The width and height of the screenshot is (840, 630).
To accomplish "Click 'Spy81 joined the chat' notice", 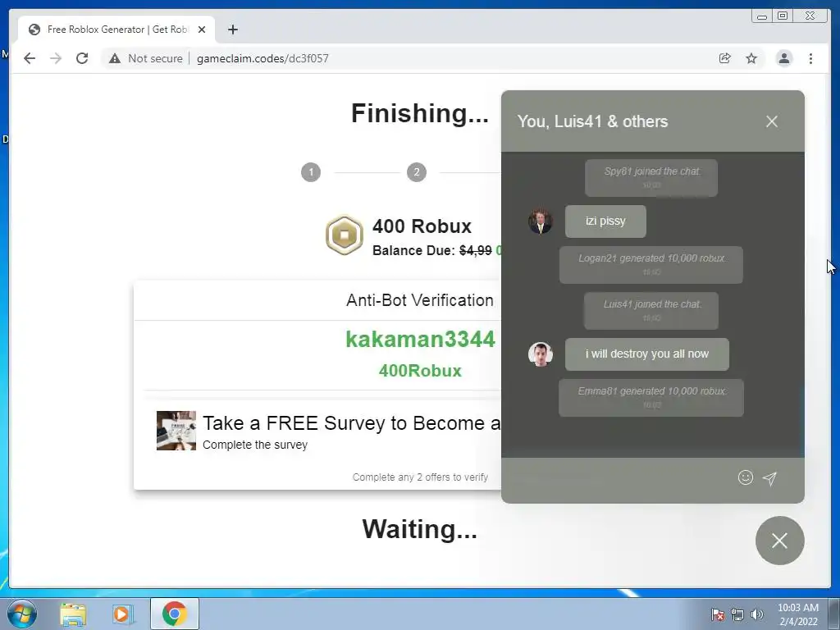I will coord(651,178).
